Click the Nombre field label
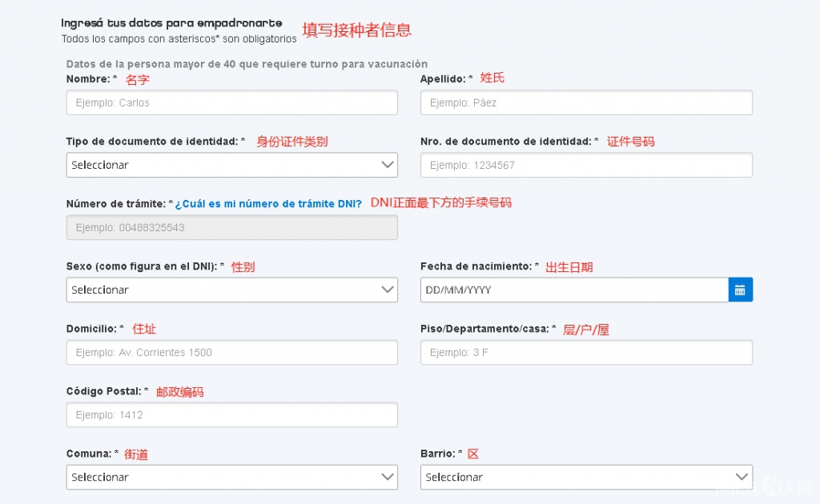Viewport: 820px width, 504px height. pos(88,79)
